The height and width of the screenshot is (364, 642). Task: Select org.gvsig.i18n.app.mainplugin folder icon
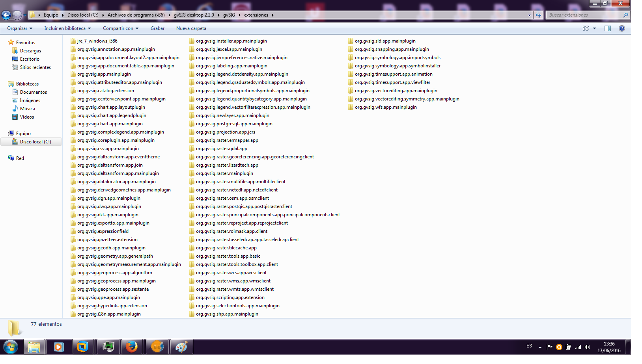73,314
